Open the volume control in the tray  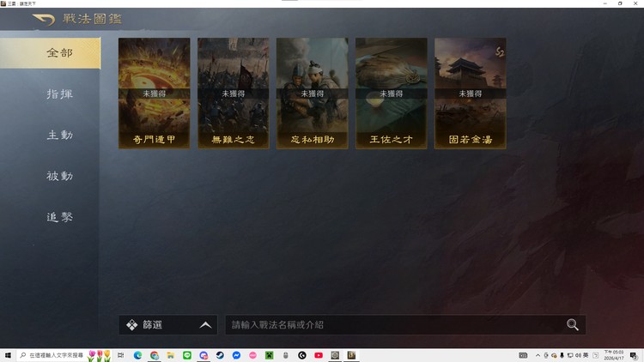(578, 355)
